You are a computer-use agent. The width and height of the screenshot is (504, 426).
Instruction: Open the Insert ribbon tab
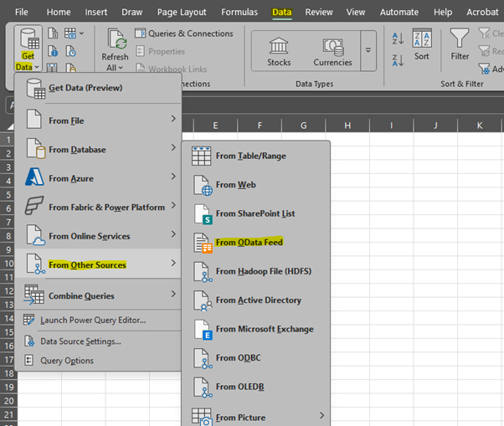(x=95, y=13)
